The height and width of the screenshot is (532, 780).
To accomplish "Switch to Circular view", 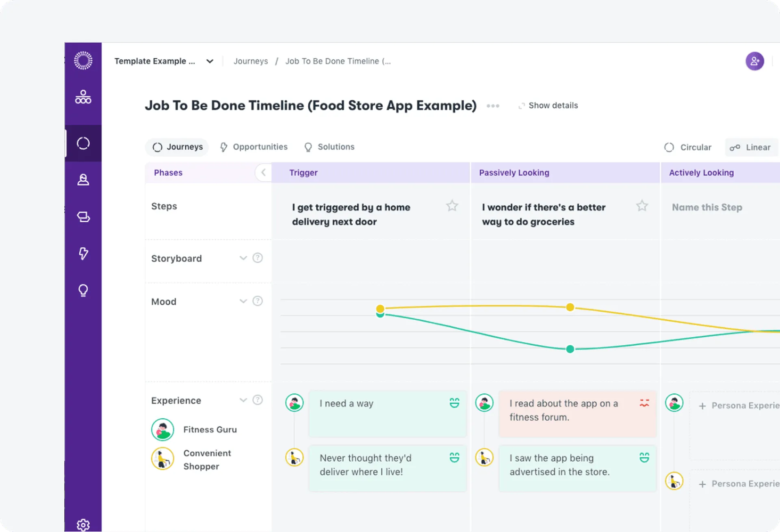I will pyautogui.click(x=688, y=147).
